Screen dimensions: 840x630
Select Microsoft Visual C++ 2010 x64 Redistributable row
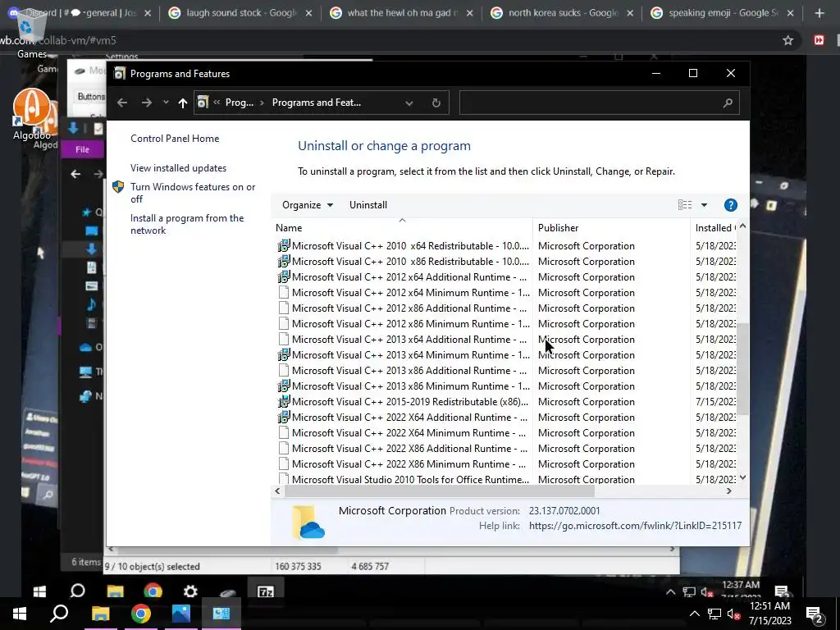[x=505, y=246]
